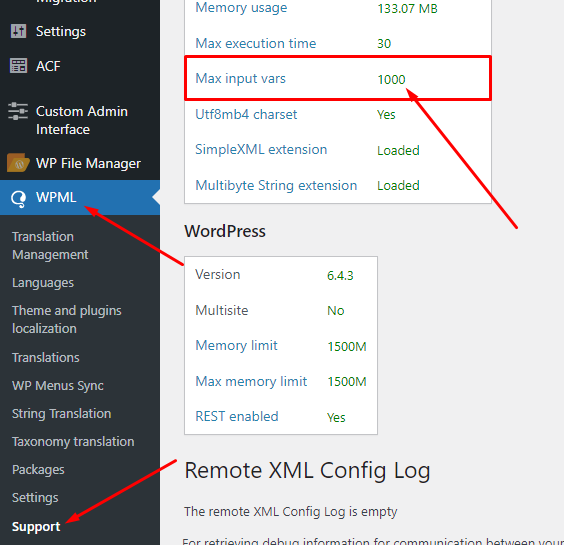Open the Translations submenu item
Screen dimensions: 564x545
click(x=46, y=358)
